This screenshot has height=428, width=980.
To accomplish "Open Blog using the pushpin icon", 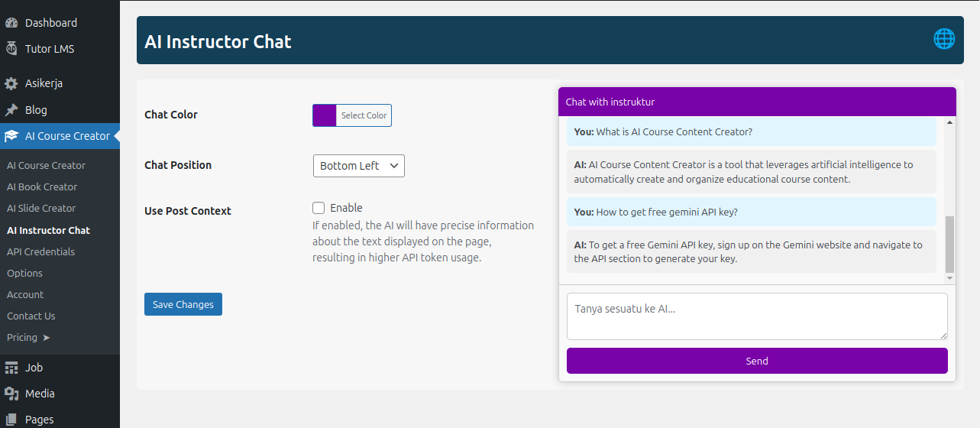I will click(x=11, y=110).
